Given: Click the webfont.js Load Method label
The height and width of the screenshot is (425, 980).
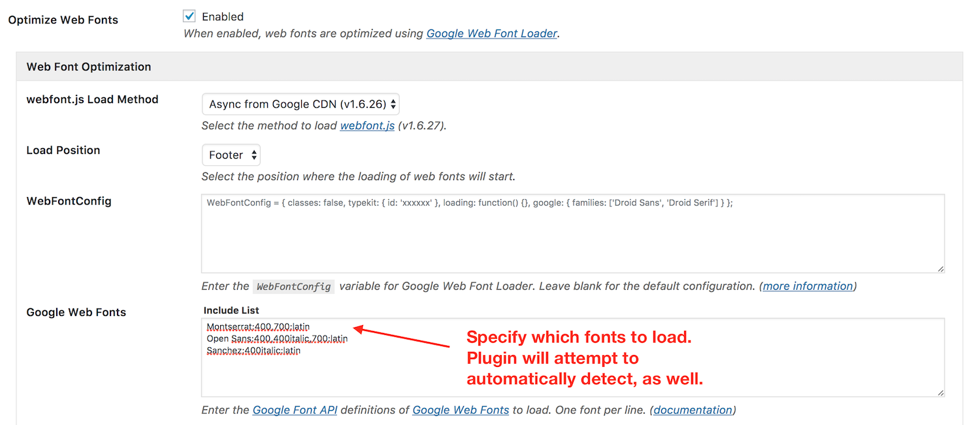Looking at the screenshot, I should click(x=92, y=99).
